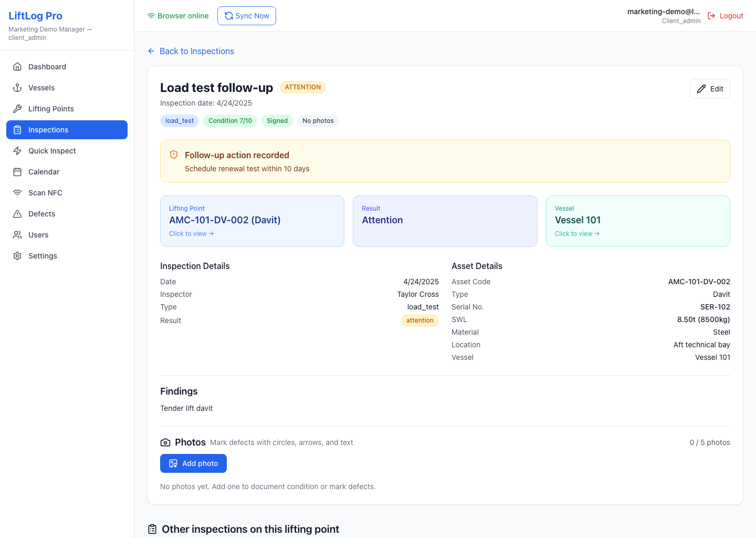This screenshot has height=538, width=756.
Task: Click the Browser online wifi icon
Action: pos(151,16)
